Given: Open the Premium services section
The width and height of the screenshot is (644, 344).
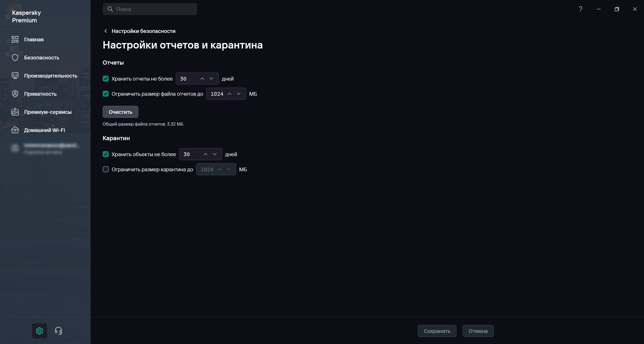Looking at the screenshot, I should click(x=48, y=112).
